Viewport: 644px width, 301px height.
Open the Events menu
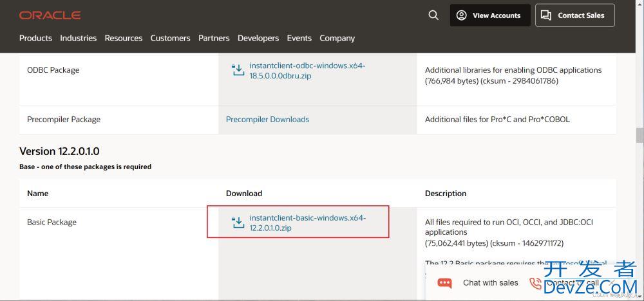[299, 38]
